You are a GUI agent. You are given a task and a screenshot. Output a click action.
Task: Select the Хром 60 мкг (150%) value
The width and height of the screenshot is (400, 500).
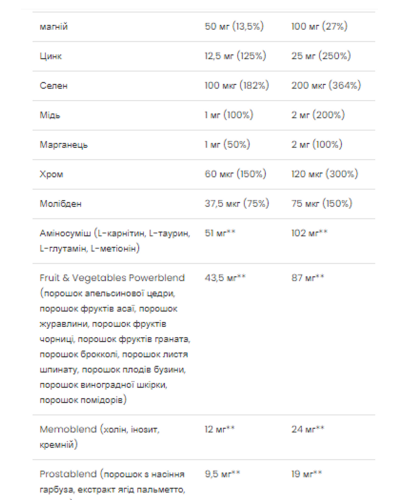click(235, 174)
